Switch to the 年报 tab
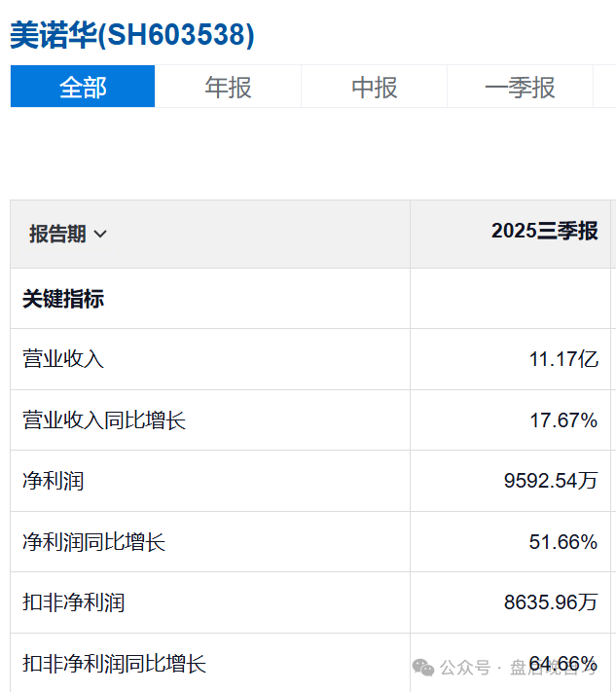Image resolution: width=616 pixels, height=692 pixels. pos(228,86)
